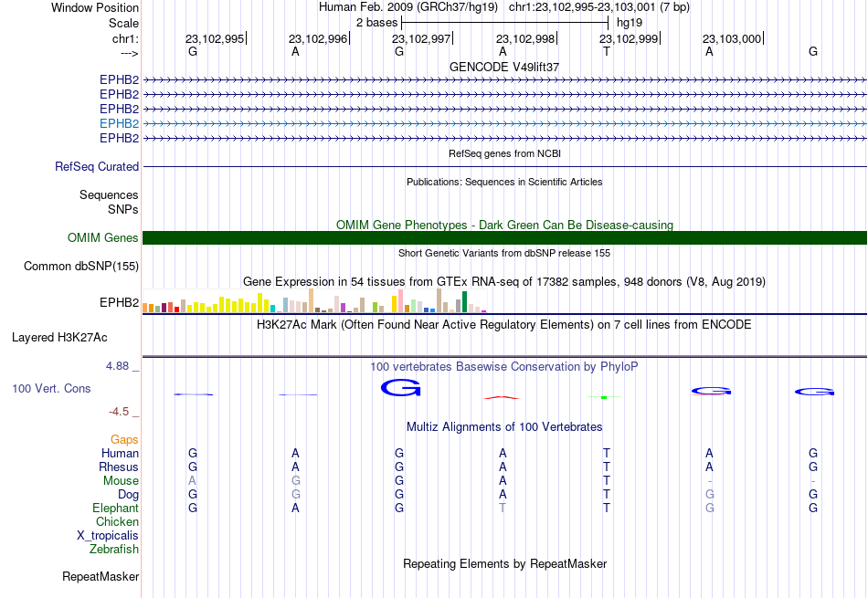Click the topmost EPHB2 transcript label

coord(119,79)
